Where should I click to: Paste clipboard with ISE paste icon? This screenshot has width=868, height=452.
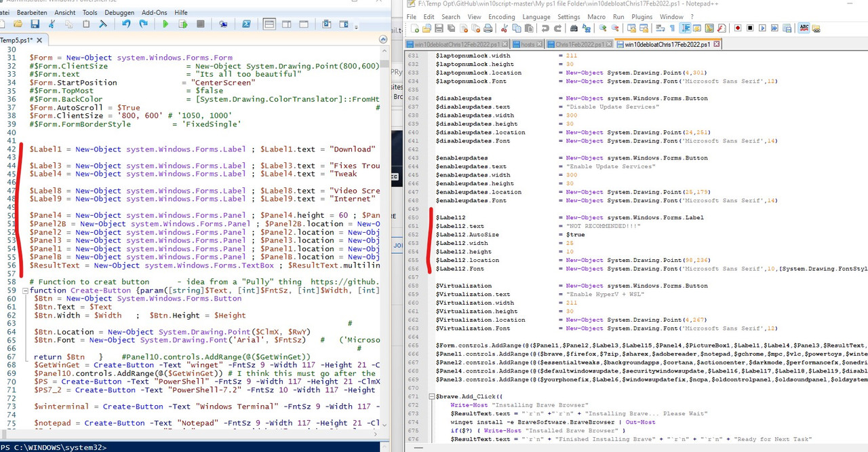pyautogui.click(x=86, y=24)
